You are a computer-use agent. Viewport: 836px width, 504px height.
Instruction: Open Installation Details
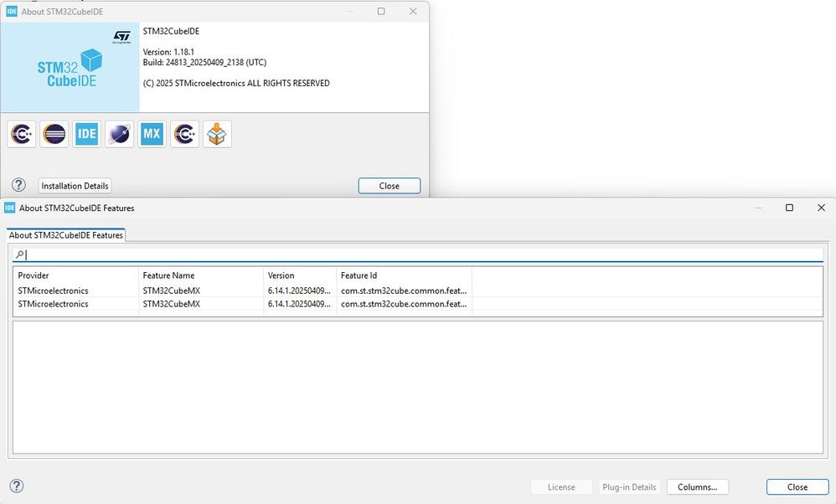tap(75, 186)
